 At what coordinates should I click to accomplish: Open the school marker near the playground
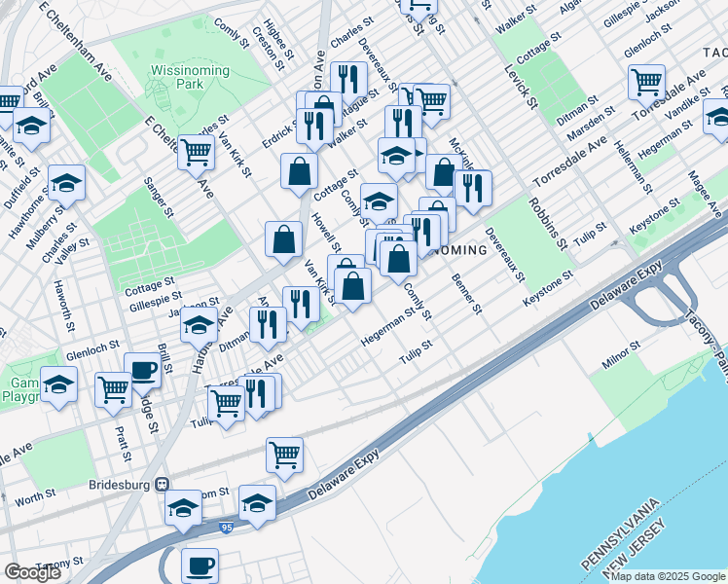pyautogui.click(x=58, y=385)
